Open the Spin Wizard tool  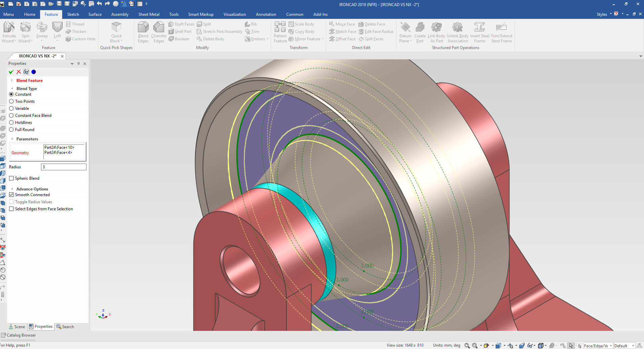[x=25, y=32]
